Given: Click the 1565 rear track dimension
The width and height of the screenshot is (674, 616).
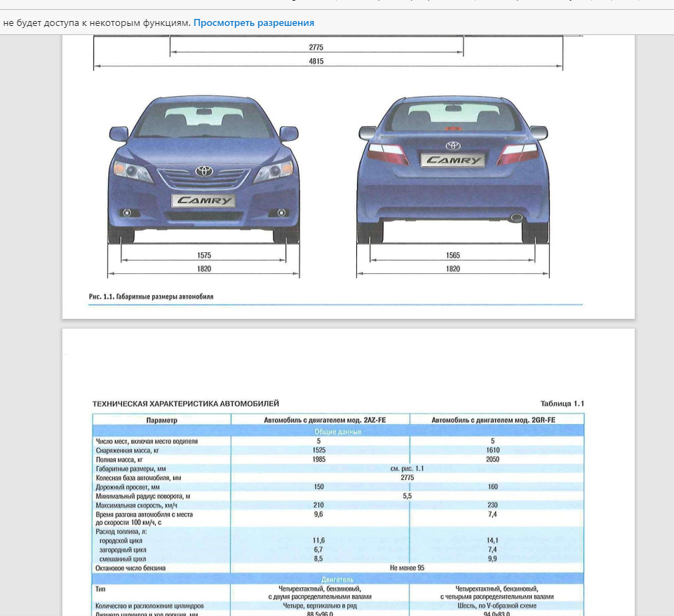Looking at the screenshot, I should click(453, 256).
